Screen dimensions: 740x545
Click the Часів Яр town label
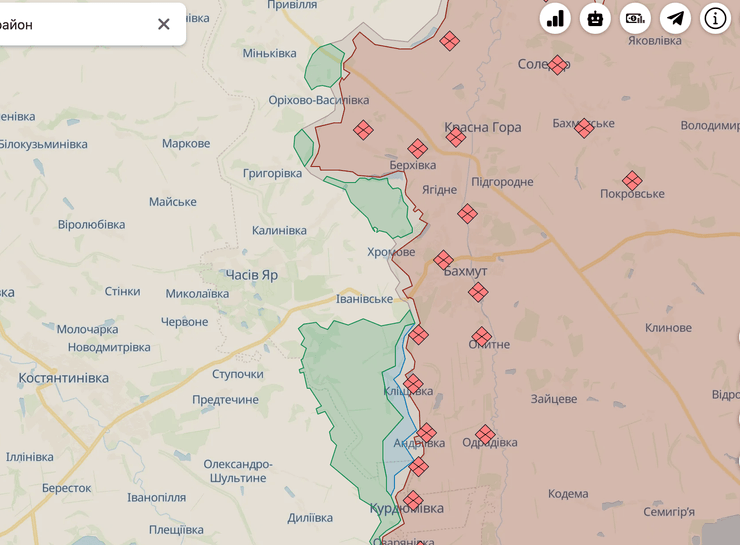[251, 274]
